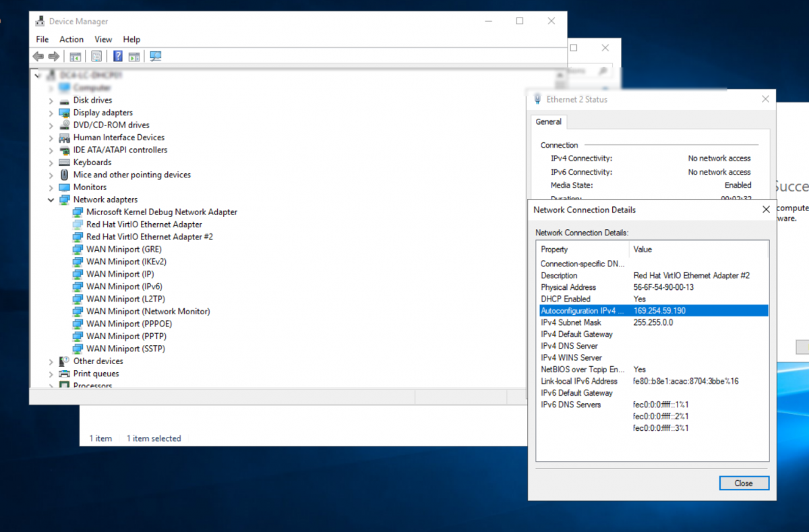
Task: Select the WAN Miniport (SSTP) adapter icon
Action: 78,349
